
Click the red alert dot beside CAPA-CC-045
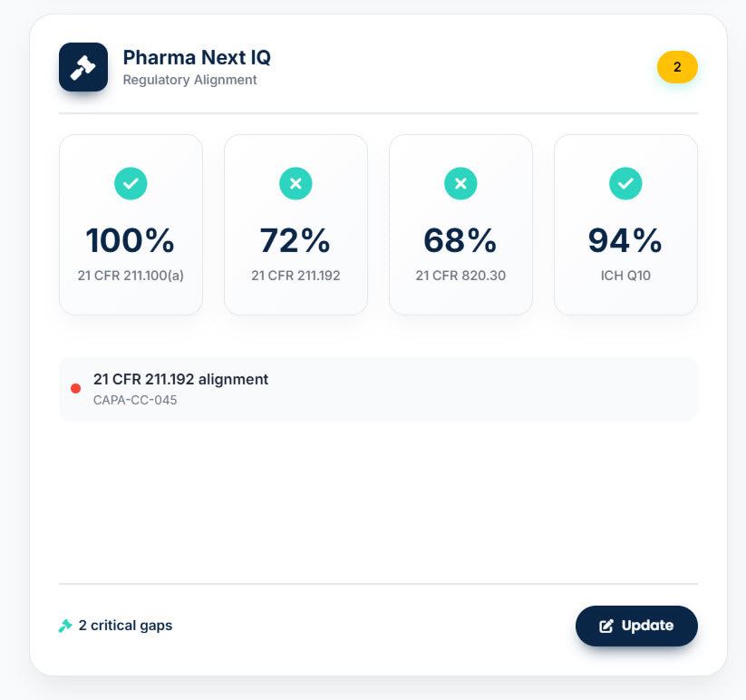[76, 388]
